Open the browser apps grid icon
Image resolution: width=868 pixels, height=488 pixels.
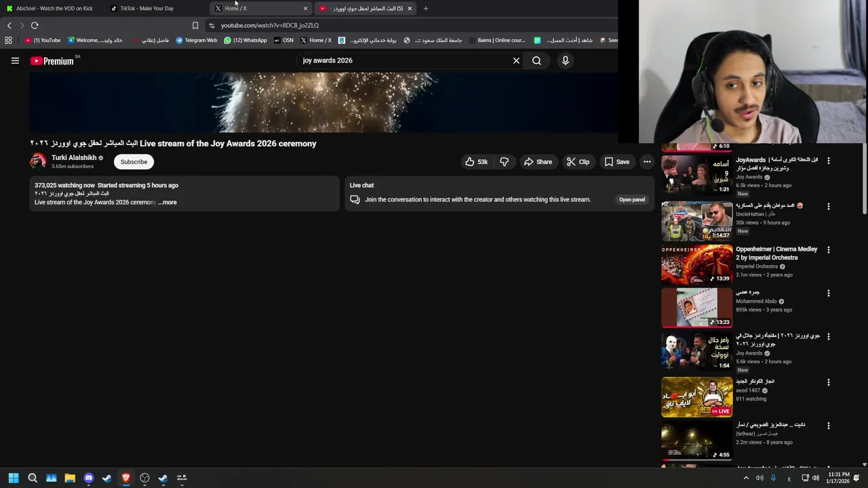8,40
